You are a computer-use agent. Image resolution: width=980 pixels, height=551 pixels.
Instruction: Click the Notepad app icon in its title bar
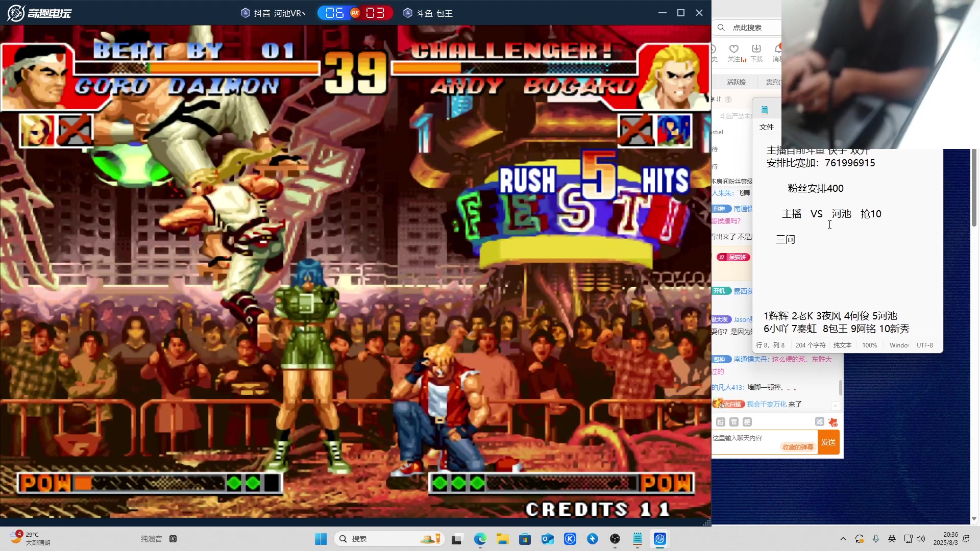click(x=765, y=110)
